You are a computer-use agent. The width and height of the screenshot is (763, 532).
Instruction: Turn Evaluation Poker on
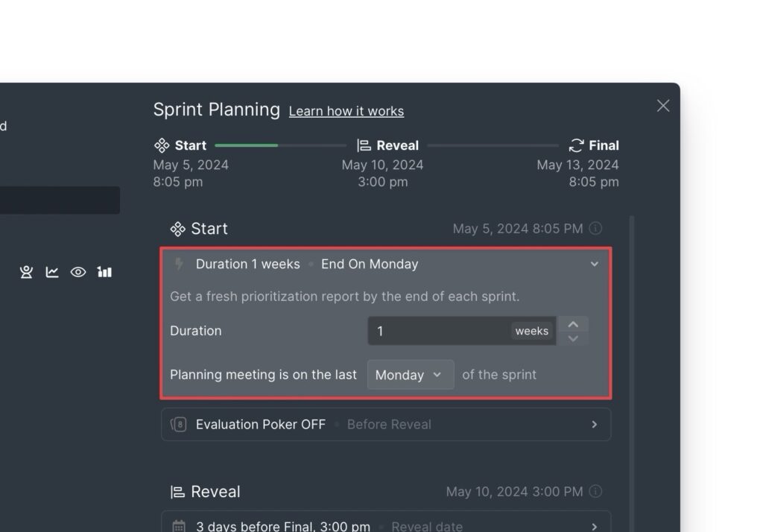point(260,424)
